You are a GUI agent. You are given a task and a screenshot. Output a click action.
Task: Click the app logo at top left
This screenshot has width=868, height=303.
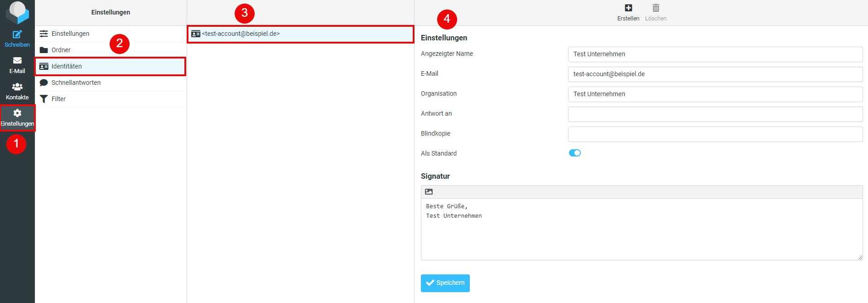[x=17, y=12]
